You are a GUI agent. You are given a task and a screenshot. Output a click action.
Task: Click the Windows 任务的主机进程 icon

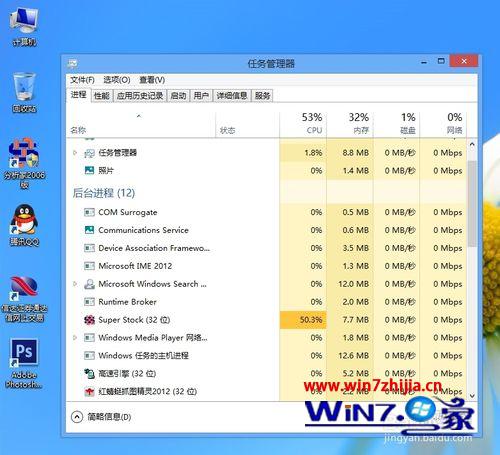(x=89, y=356)
